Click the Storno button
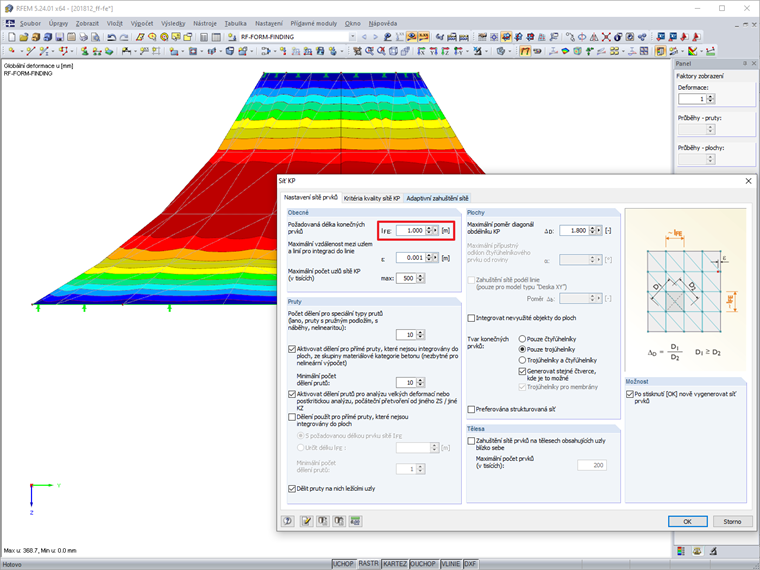Screen dimensions: 760x570 click(x=732, y=522)
